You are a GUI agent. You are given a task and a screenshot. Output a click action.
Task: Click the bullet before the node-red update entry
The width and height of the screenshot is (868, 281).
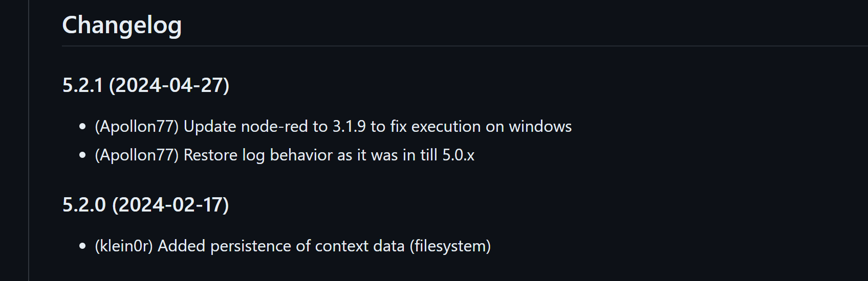coord(82,126)
